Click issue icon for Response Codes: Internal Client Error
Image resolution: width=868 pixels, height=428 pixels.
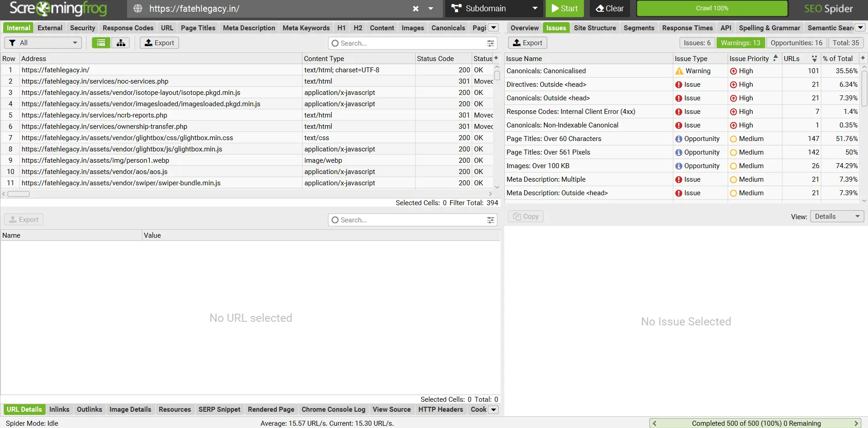point(679,112)
